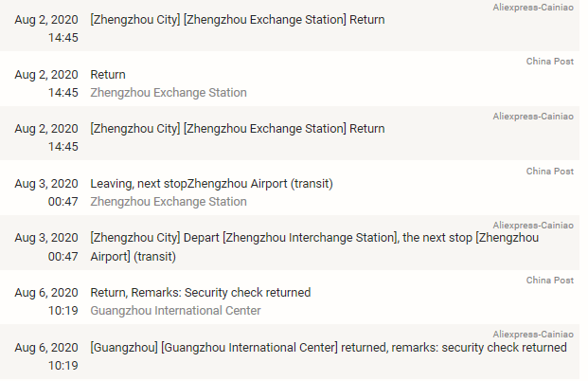Select gray Guangzhou International Center location text
The width and height of the screenshot is (588, 381).
(175, 310)
